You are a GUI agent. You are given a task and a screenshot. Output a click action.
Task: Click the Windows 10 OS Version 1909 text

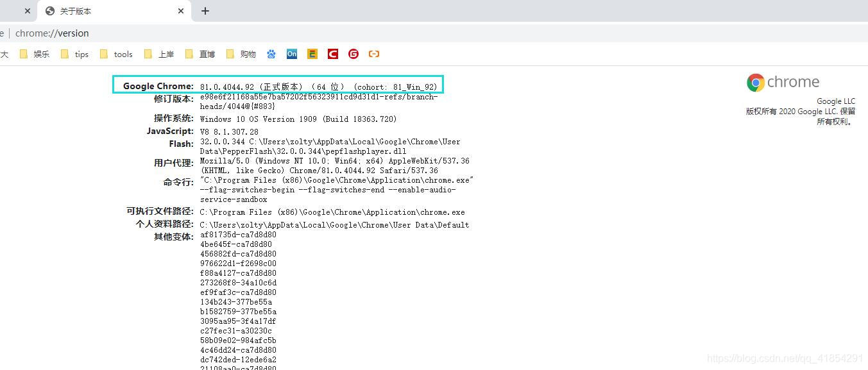[x=298, y=119]
